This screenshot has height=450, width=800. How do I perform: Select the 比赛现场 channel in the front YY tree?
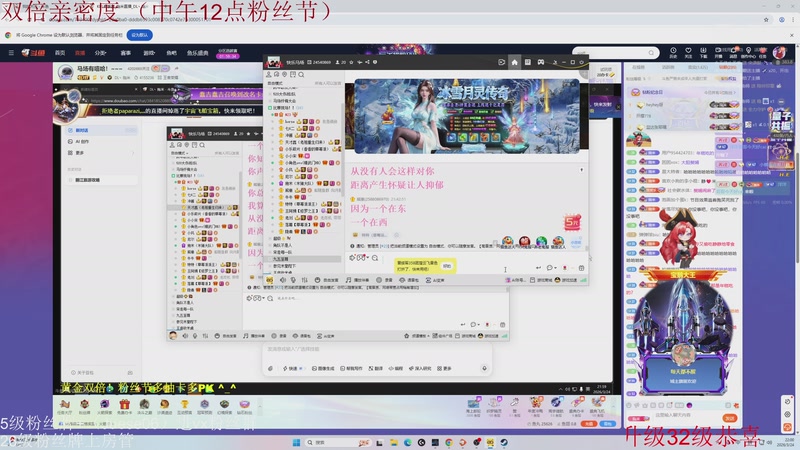point(284,108)
